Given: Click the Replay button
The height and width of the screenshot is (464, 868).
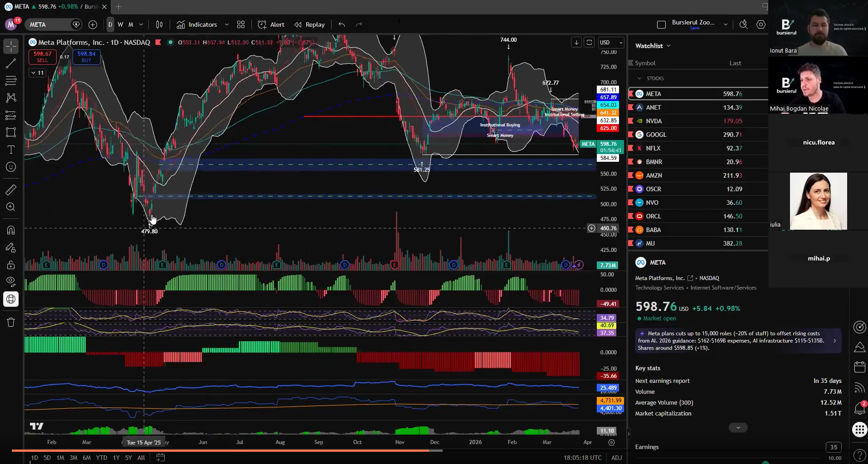Looking at the screenshot, I should [x=315, y=24].
